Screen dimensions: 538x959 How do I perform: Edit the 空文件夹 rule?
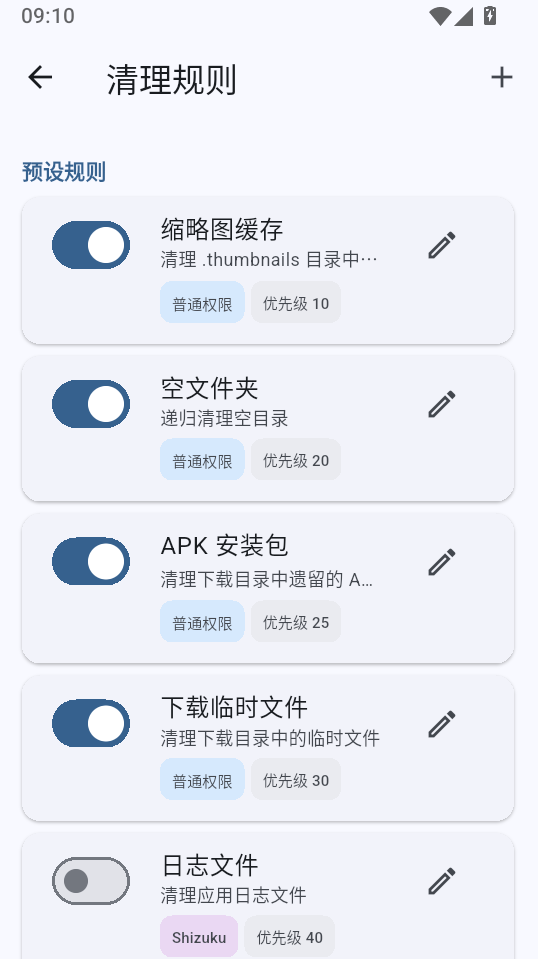(x=442, y=404)
